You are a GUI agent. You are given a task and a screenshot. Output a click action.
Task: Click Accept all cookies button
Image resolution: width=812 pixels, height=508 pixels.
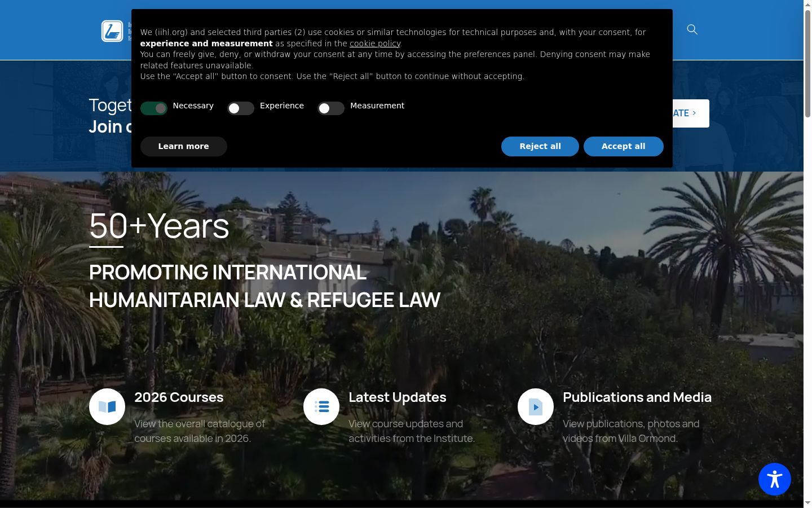tap(624, 146)
